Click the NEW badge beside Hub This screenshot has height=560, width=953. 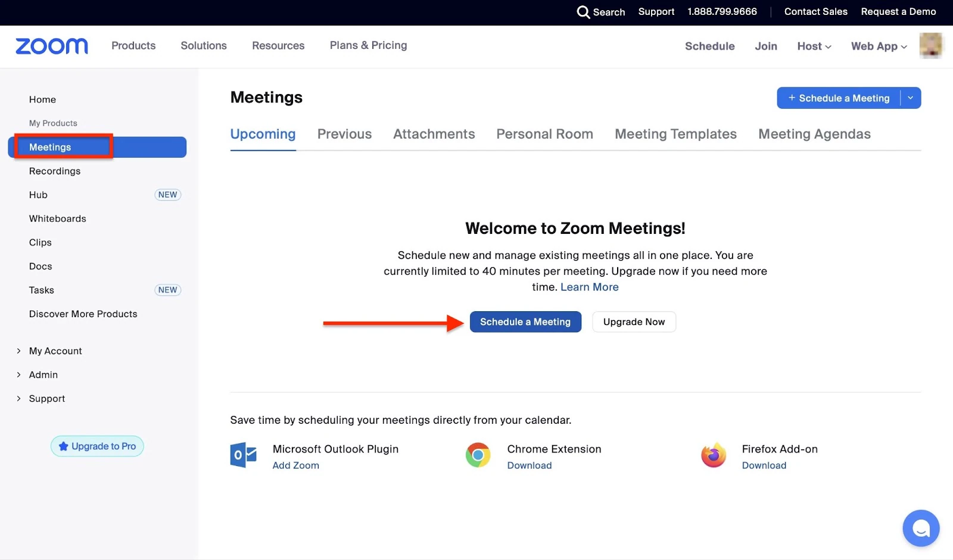click(168, 195)
